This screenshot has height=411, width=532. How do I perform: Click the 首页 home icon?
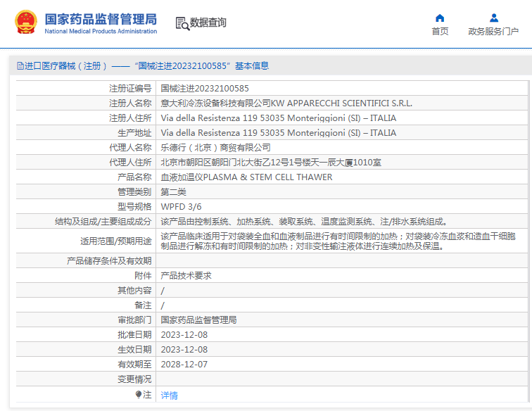coord(440,18)
